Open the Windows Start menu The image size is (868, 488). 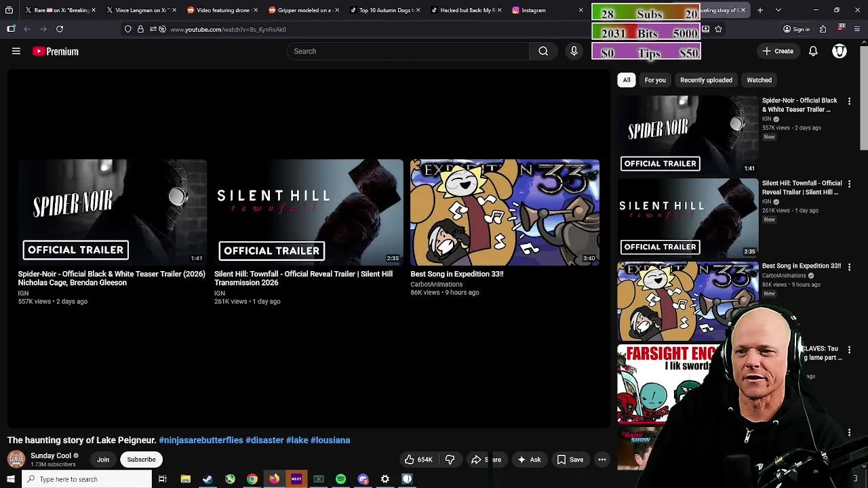[x=10, y=479]
